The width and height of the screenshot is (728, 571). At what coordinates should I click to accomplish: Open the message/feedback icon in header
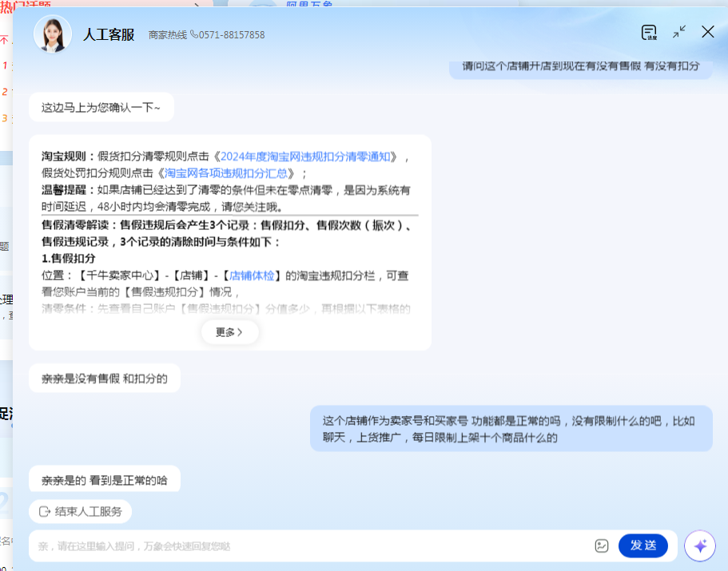[x=649, y=33]
